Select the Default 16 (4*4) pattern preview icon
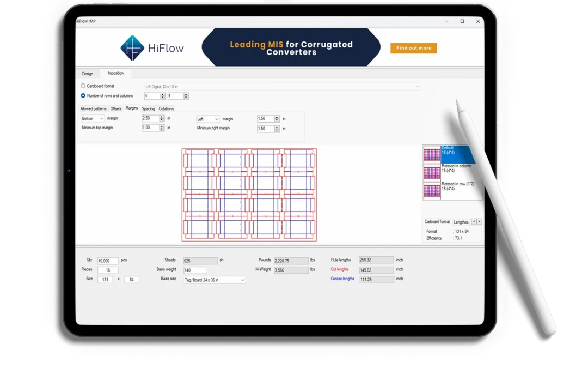Screen dimensions: 588x368 432,154
